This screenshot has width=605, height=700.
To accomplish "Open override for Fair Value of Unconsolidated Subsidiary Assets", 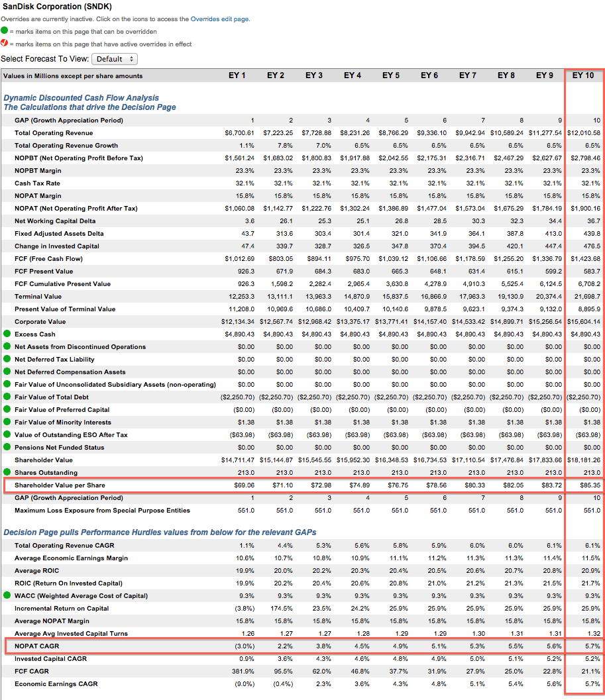I will 7,383.
